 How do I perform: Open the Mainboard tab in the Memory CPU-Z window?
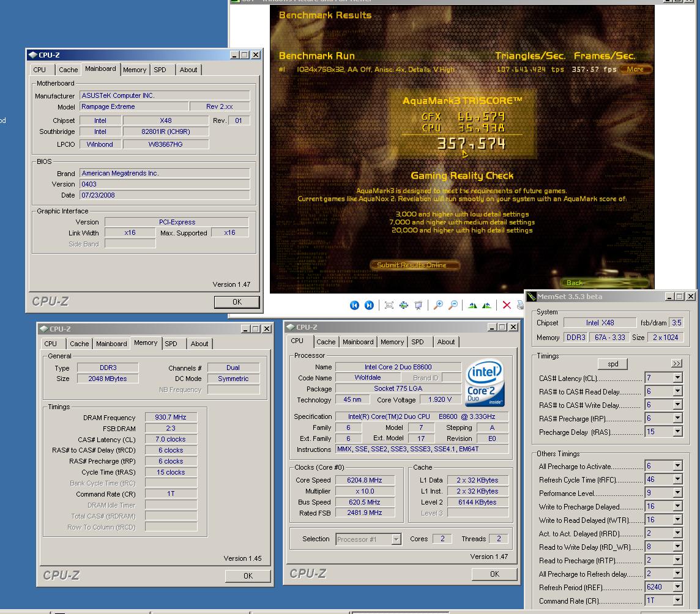111,344
